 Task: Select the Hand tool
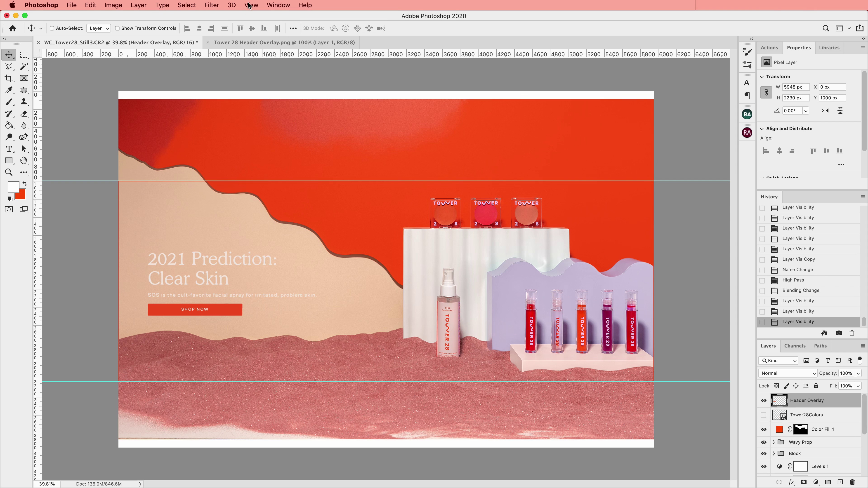click(24, 161)
